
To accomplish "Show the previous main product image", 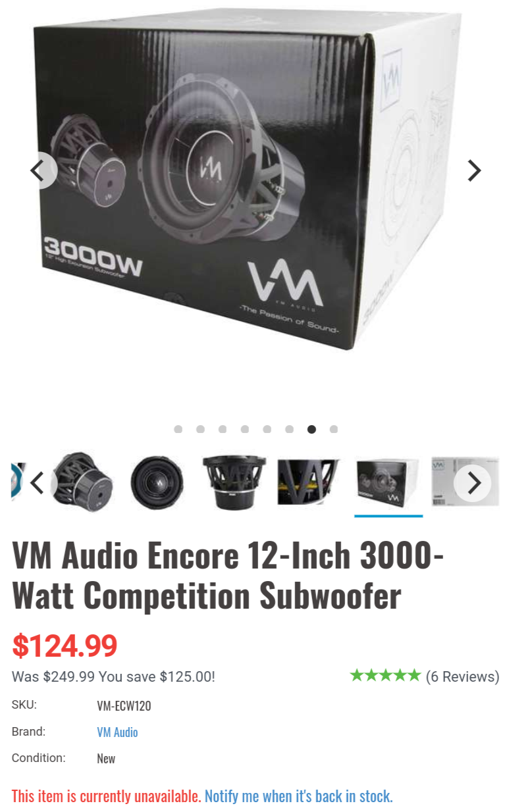I will click(x=37, y=171).
